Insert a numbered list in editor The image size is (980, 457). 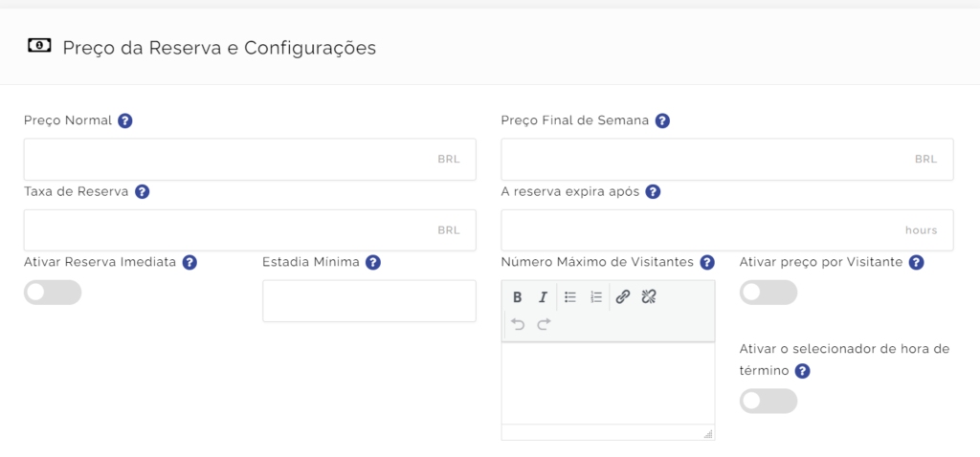click(596, 297)
